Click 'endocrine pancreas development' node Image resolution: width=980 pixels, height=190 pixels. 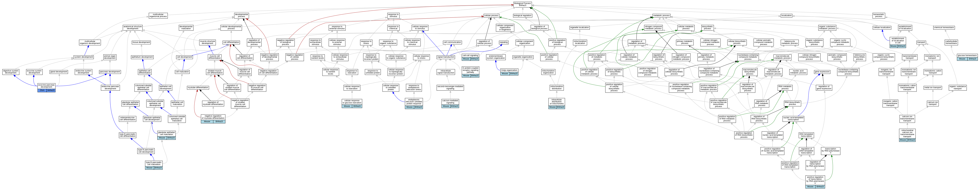[110, 88]
